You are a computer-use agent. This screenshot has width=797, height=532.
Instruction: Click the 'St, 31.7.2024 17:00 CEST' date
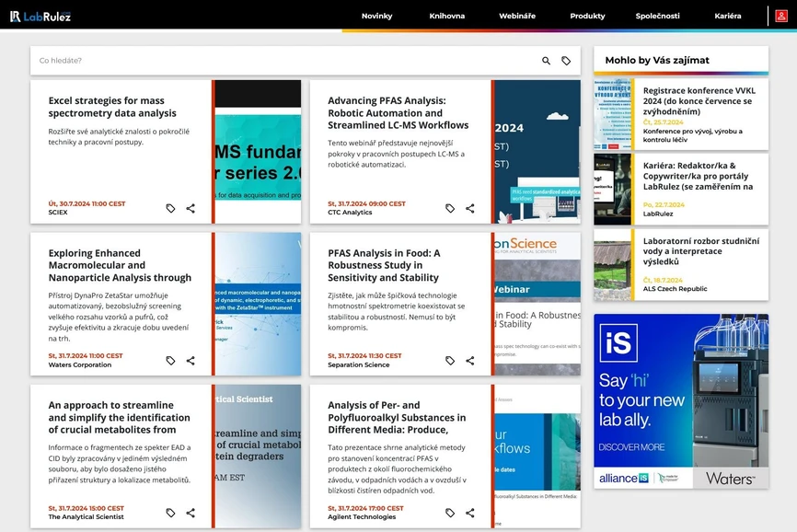tap(365, 508)
